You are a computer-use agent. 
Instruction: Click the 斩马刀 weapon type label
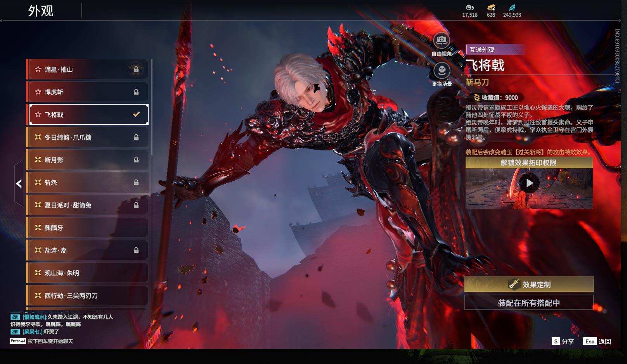[477, 82]
